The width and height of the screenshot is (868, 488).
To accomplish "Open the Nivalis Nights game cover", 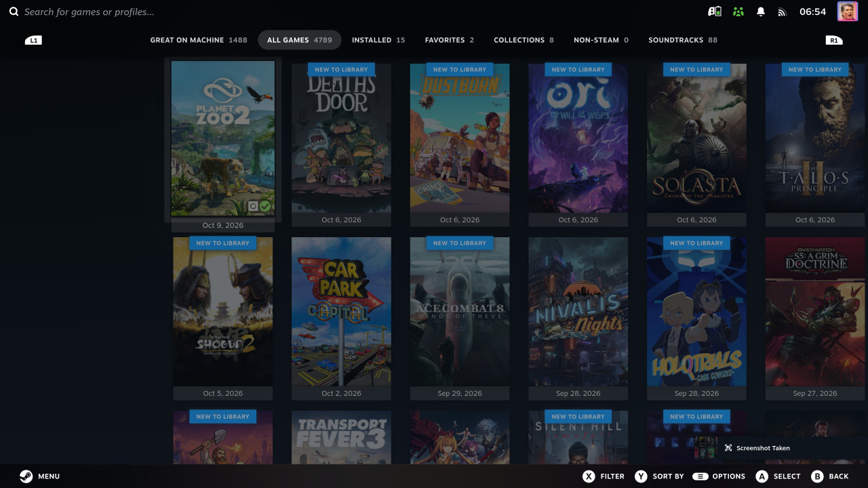I will (x=578, y=312).
